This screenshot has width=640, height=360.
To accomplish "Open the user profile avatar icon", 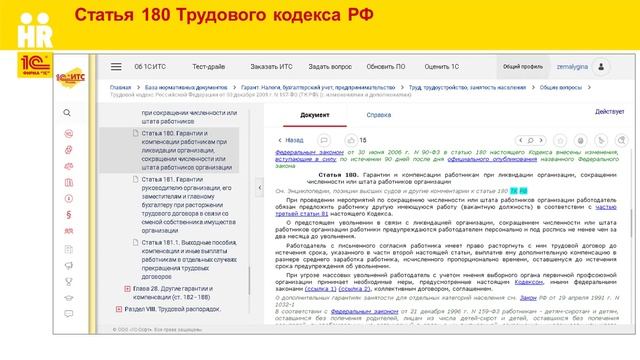I will click(601, 67).
